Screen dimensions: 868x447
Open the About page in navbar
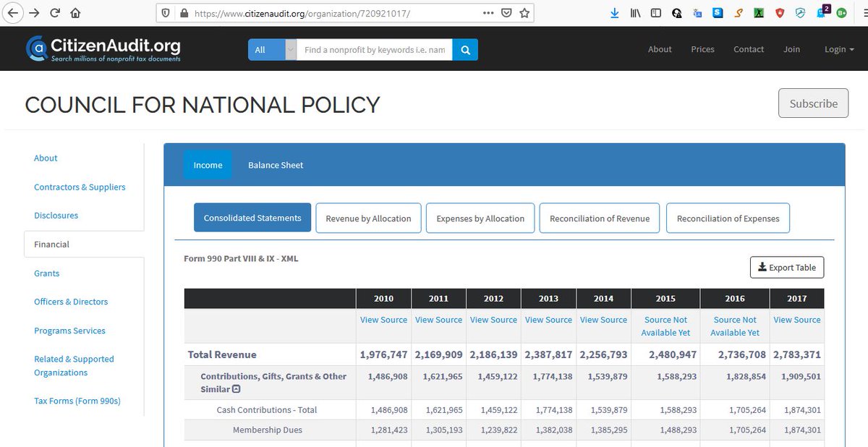click(x=660, y=49)
